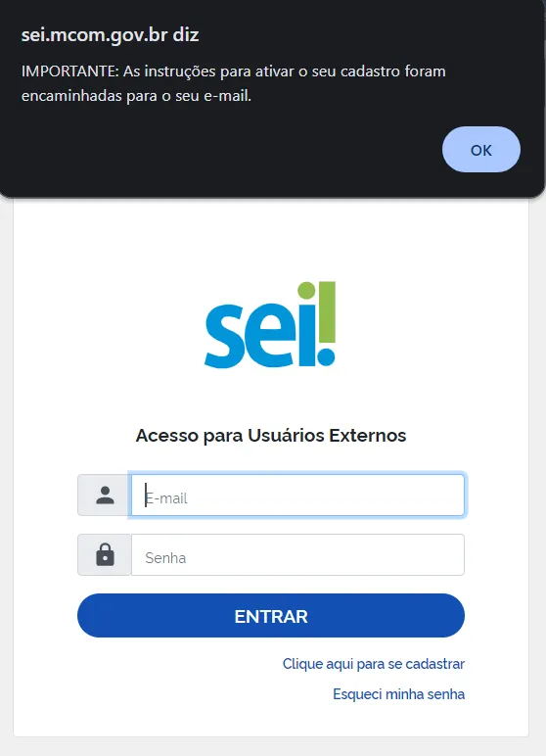
Task: Click the alert text 'encaminhadas para o seu e-mail'
Action: point(136,96)
